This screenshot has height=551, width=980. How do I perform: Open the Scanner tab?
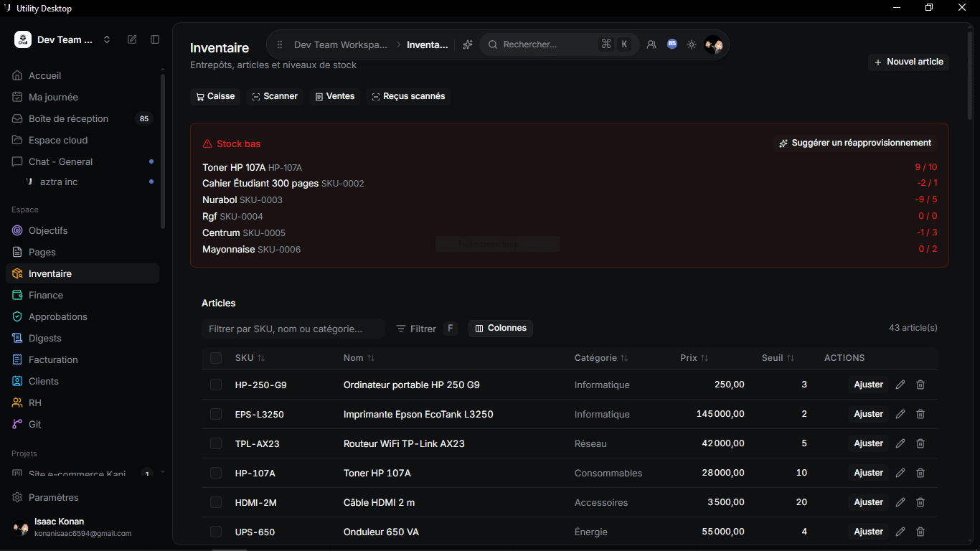coord(275,96)
